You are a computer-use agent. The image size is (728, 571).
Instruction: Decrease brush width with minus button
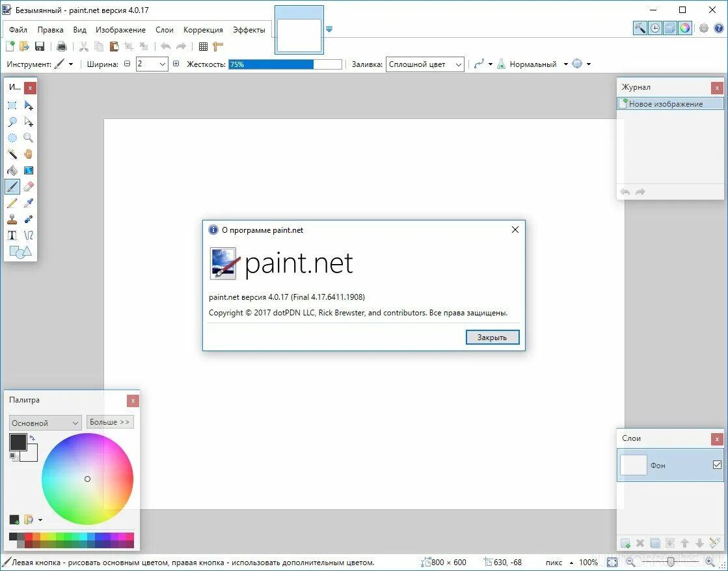pos(128,64)
